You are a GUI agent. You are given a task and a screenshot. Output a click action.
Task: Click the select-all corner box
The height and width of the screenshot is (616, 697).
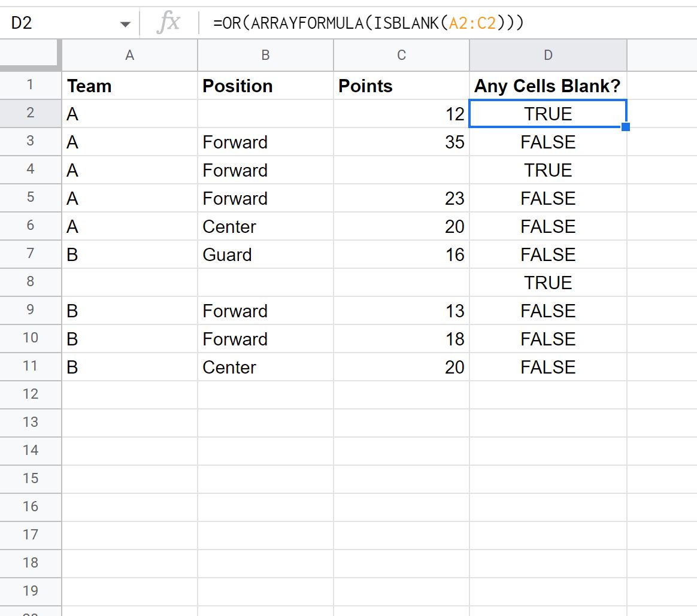point(30,55)
